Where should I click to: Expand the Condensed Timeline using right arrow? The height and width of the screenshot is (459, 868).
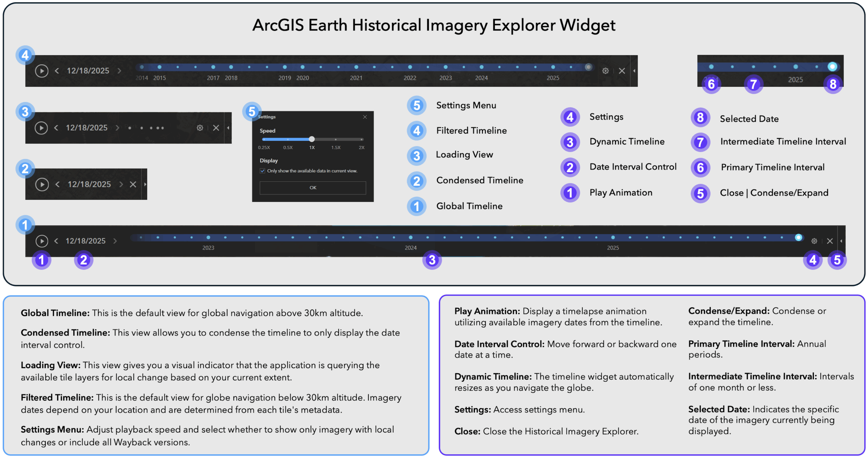(x=145, y=184)
